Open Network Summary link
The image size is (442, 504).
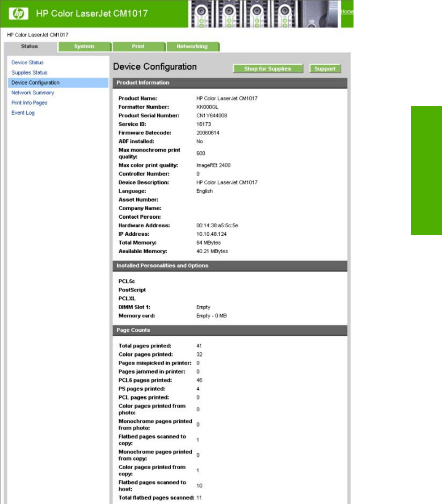(x=33, y=92)
